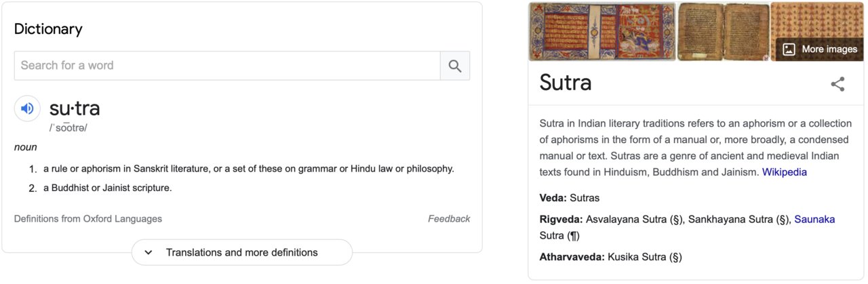Open the Feedback link under definitions
The height and width of the screenshot is (284, 868).
(449, 219)
